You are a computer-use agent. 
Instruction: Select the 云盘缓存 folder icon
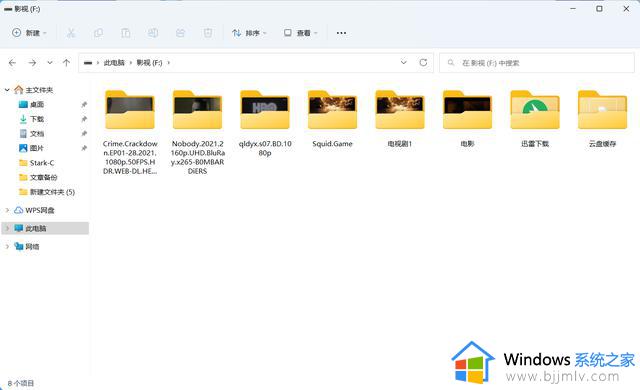click(602, 110)
